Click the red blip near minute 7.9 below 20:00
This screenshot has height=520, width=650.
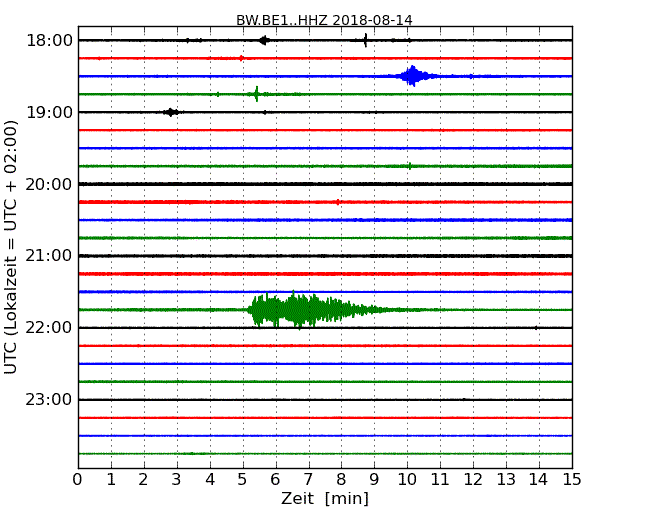tap(338, 202)
